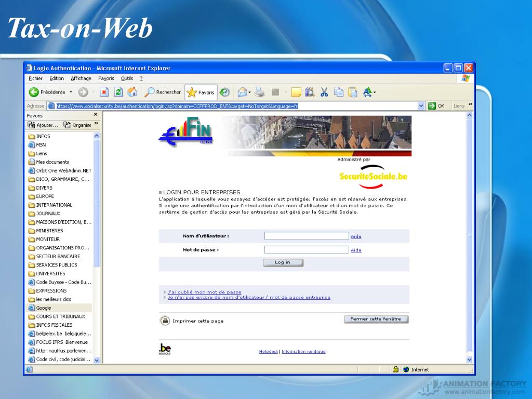
Task: Open the UNIVERSITES favorites folder
Action: [x=47, y=273]
